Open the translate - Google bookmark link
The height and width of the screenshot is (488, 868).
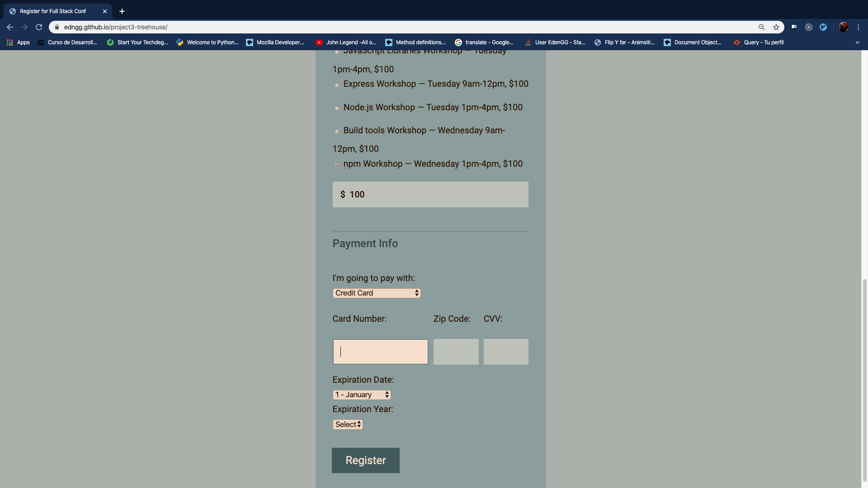click(x=484, y=42)
